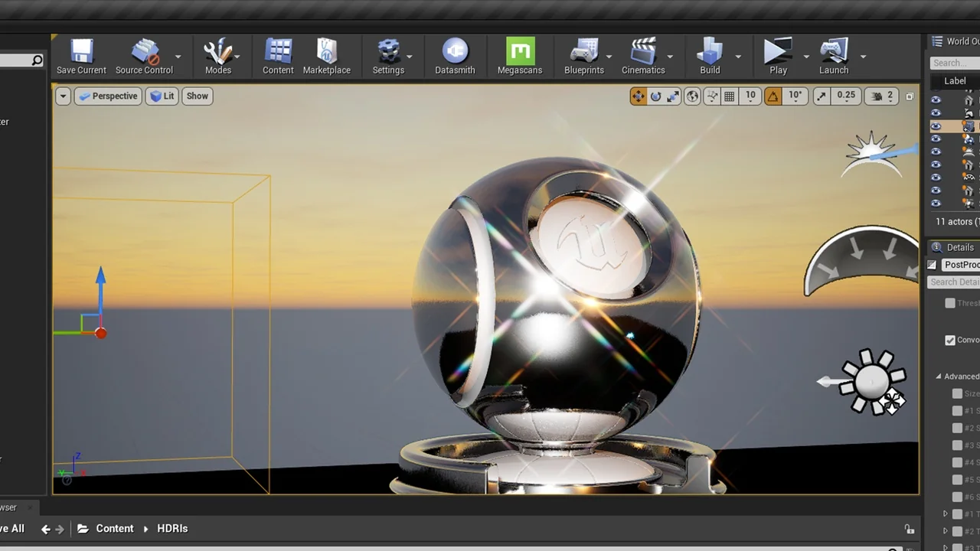Open the Marketplace from the toolbar
The height and width of the screenshot is (551, 980).
click(x=326, y=57)
